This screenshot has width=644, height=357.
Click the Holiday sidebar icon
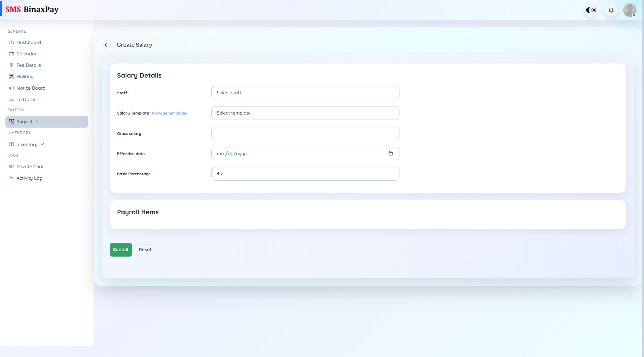click(x=11, y=76)
